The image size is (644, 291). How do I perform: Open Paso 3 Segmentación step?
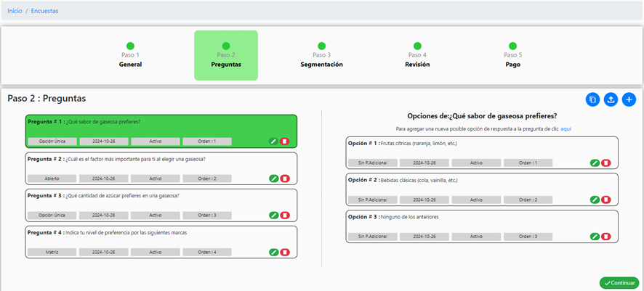pos(321,56)
